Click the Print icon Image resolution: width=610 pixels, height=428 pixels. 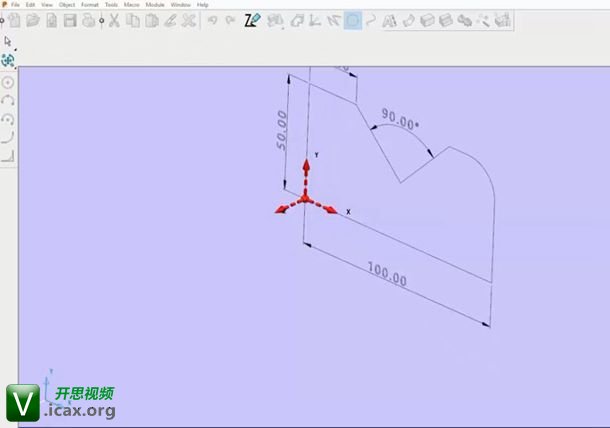click(89, 20)
